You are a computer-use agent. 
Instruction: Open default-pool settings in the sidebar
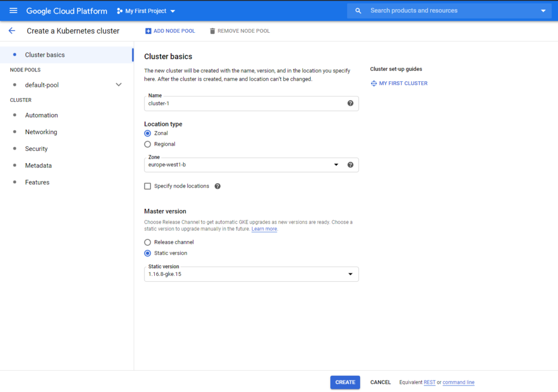41,85
